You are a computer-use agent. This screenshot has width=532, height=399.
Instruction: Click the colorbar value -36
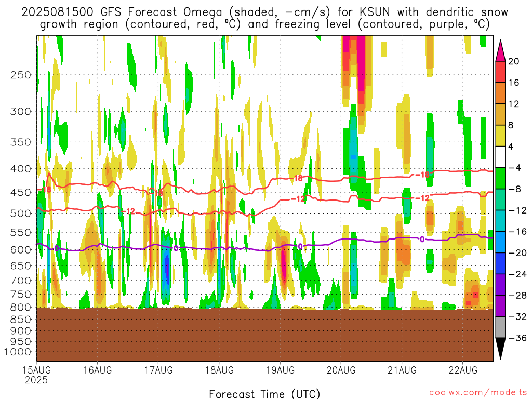point(517,338)
